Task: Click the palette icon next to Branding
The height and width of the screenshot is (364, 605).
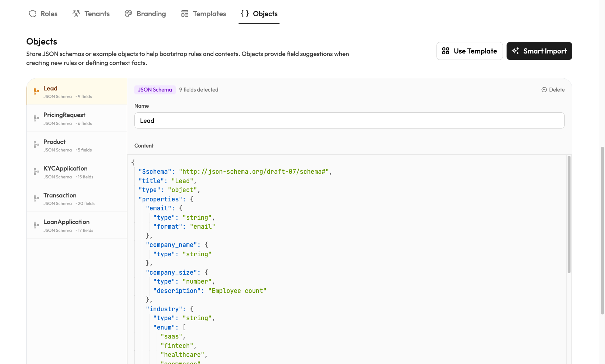Action: point(129,13)
